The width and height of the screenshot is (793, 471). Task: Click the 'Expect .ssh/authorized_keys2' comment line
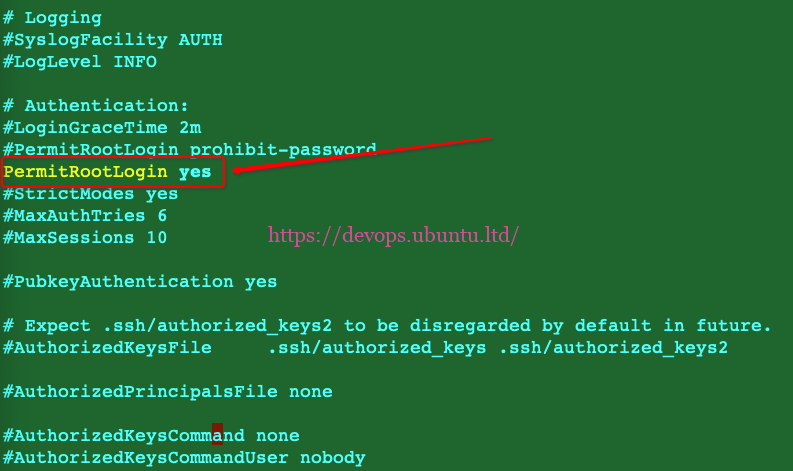pyautogui.click(x=387, y=326)
